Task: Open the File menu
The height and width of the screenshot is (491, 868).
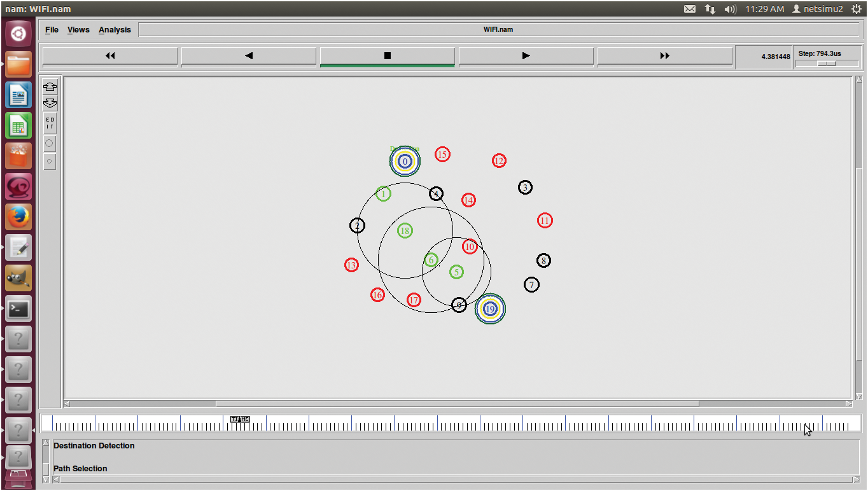Action: pyautogui.click(x=52, y=30)
